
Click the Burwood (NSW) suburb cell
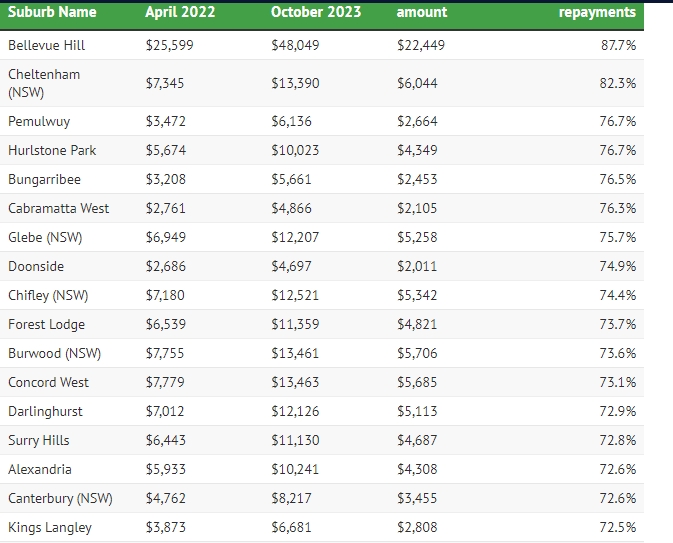click(55, 353)
